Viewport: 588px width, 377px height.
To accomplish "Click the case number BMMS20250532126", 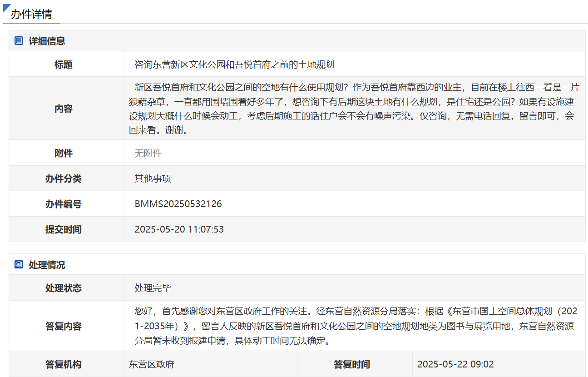I will click(x=178, y=204).
